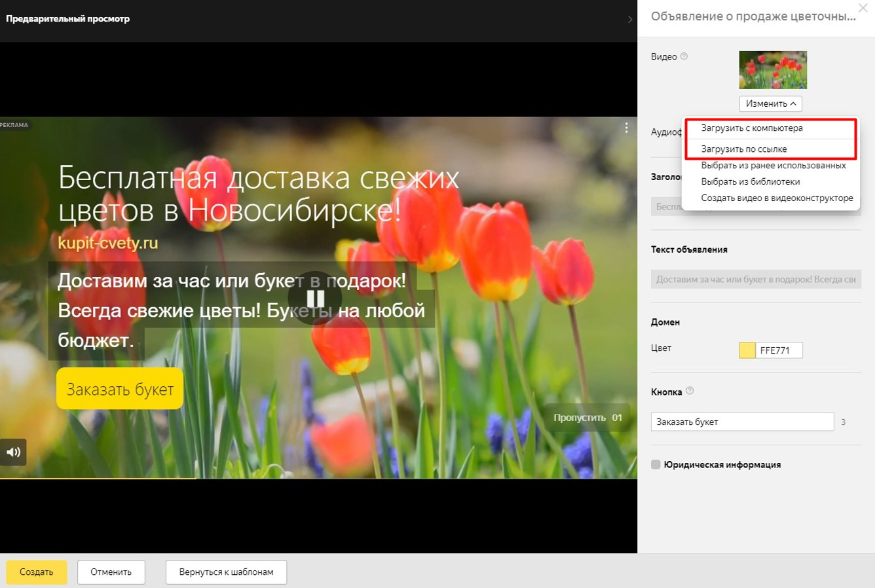Open the three-dot menu on video

pos(626,128)
